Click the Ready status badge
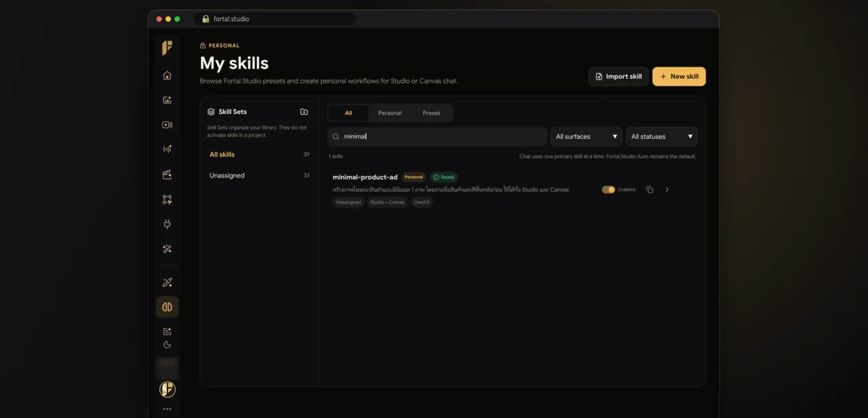 pos(444,177)
